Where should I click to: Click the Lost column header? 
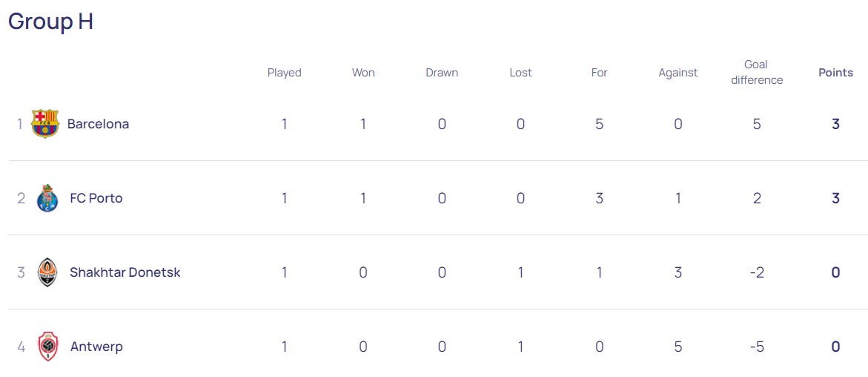(x=520, y=73)
